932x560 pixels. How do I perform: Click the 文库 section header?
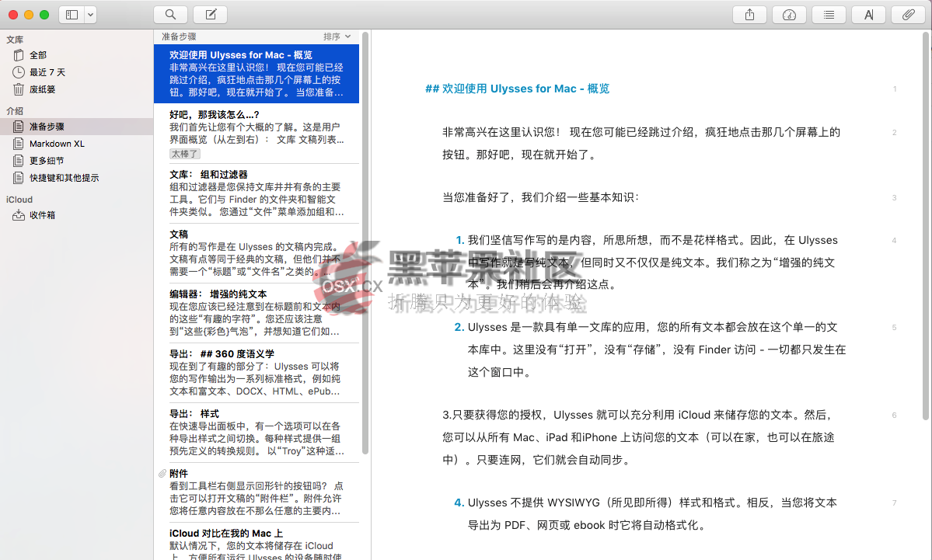(x=15, y=40)
